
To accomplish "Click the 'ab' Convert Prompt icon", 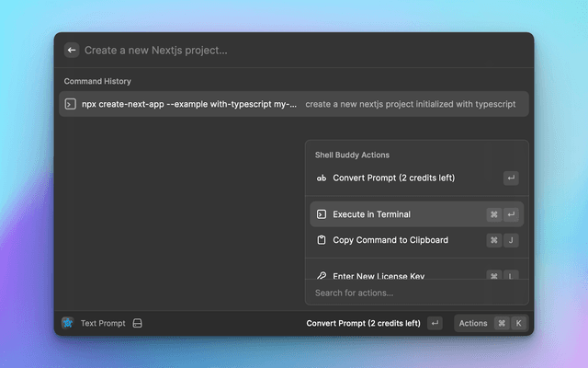I will 322,178.
